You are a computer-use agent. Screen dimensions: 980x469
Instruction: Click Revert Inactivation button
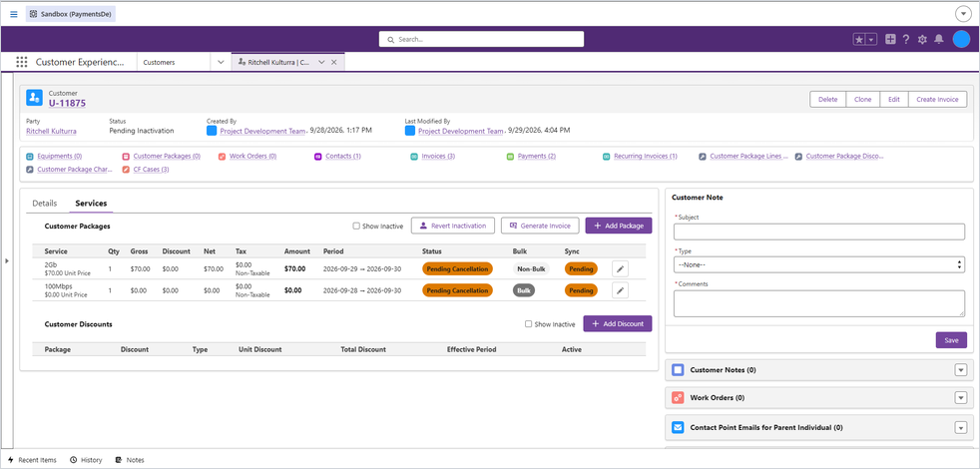pyautogui.click(x=453, y=226)
